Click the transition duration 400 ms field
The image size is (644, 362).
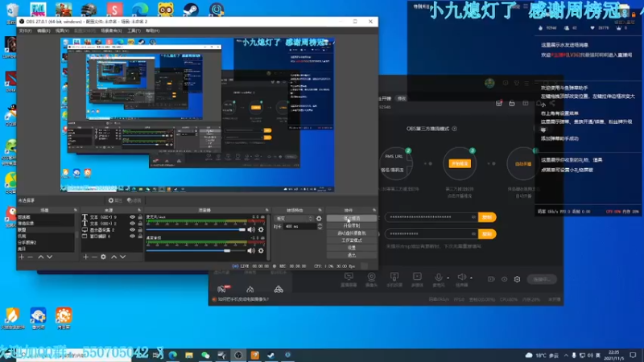pyautogui.click(x=300, y=227)
